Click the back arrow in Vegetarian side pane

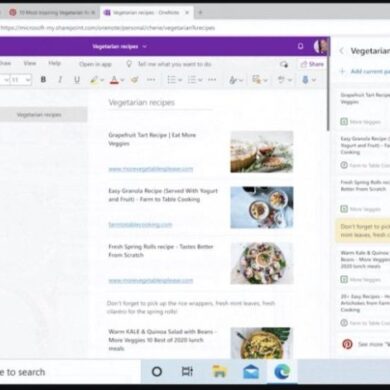click(x=341, y=51)
